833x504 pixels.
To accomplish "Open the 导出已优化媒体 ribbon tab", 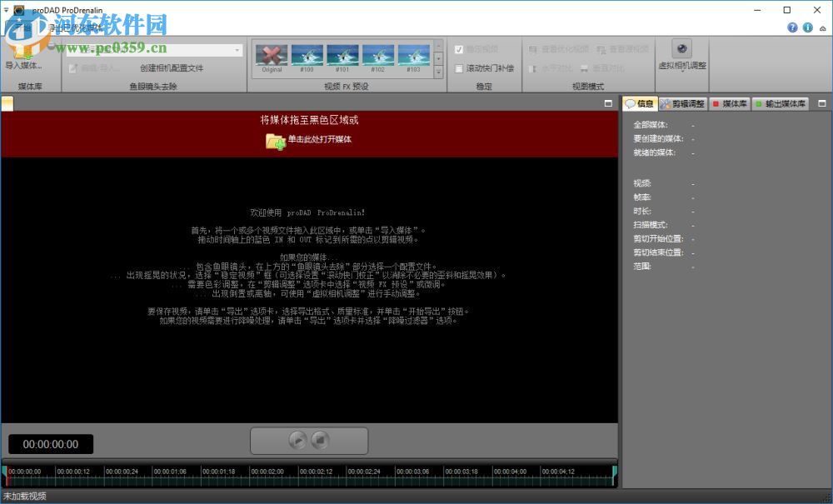I will coord(76,28).
